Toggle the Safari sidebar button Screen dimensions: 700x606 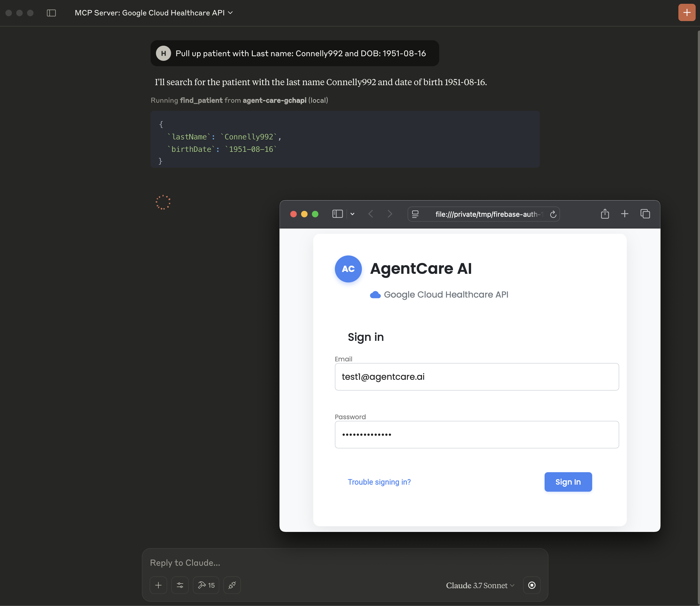click(x=338, y=214)
